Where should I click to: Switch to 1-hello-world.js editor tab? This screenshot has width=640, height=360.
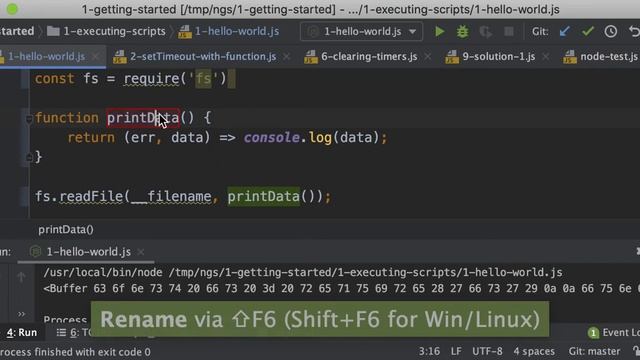[46, 56]
